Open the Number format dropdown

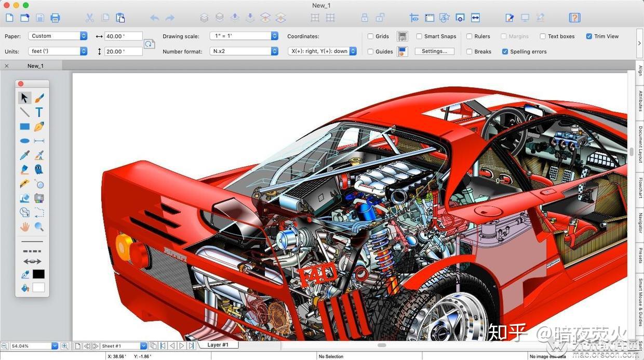244,51
